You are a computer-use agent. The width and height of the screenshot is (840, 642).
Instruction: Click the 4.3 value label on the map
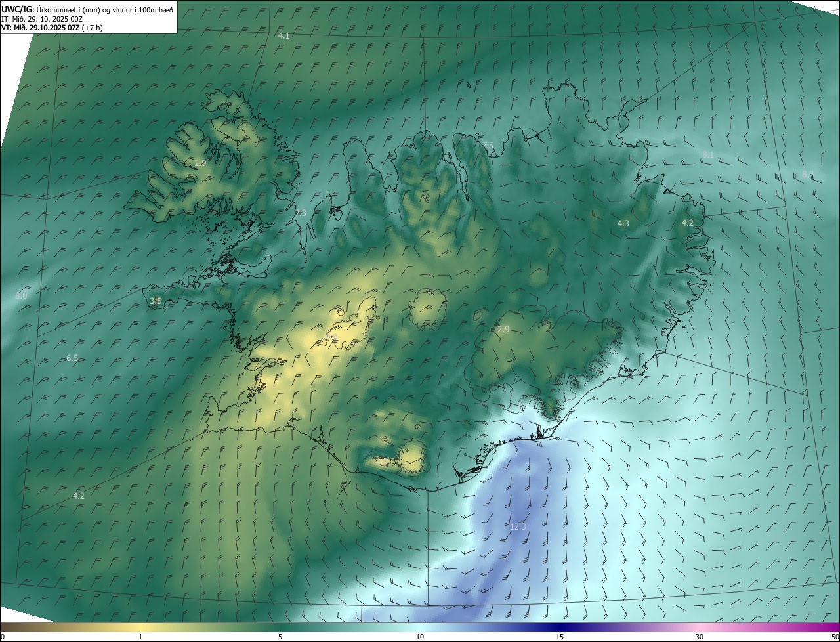coord(623,224)
